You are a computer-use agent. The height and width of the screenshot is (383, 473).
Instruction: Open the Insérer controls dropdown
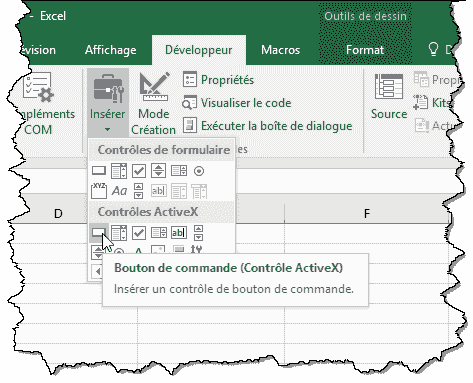pos(107,103)
